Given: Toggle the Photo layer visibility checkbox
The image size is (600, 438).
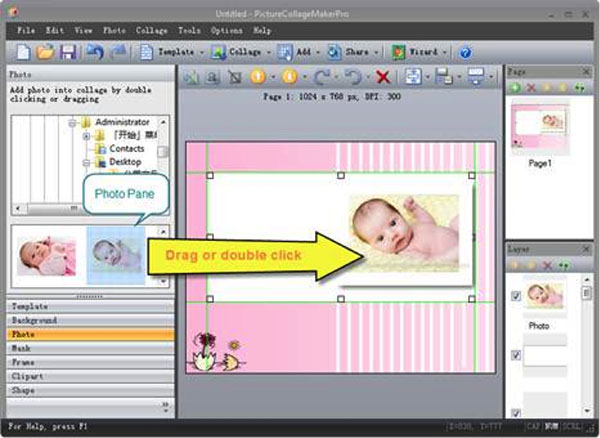Looking at the screenshot, I should (x=516, y=295).
